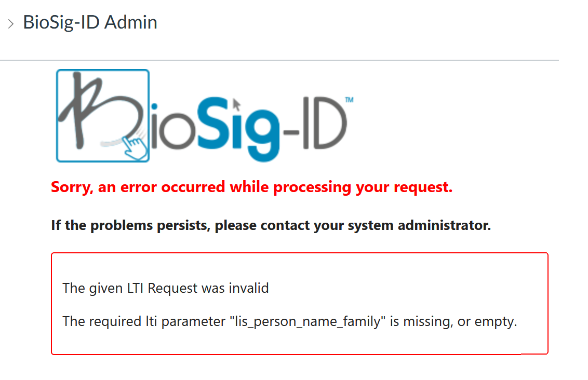Click the pointing hand icon in logo
The width and height of the screenshot is (588, 380).
(136, 148)
